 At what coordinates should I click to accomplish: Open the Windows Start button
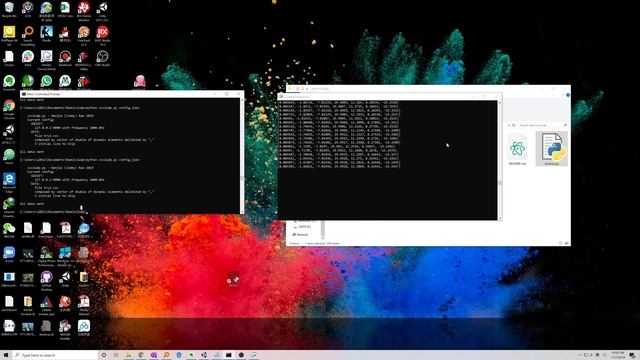(6, 355)
